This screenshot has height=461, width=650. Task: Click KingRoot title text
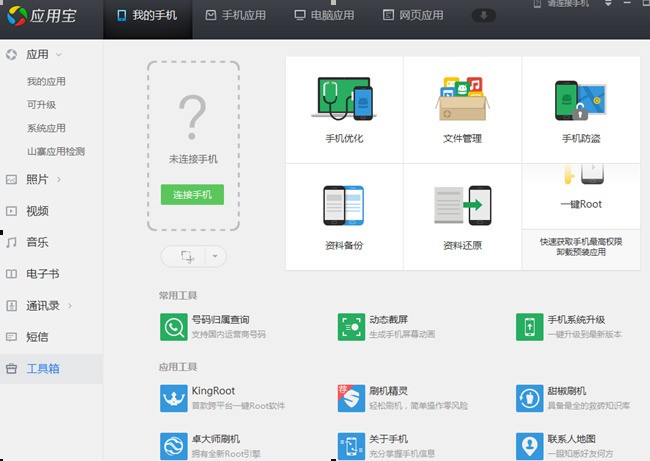pyautogui.click(x=213, y=391)
